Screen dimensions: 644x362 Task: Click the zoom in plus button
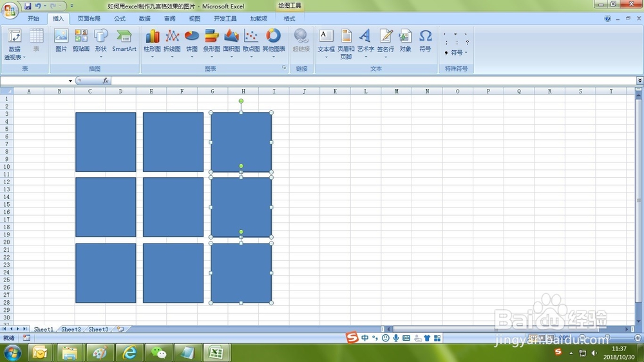pyautogui.click(x=638, y=338)
